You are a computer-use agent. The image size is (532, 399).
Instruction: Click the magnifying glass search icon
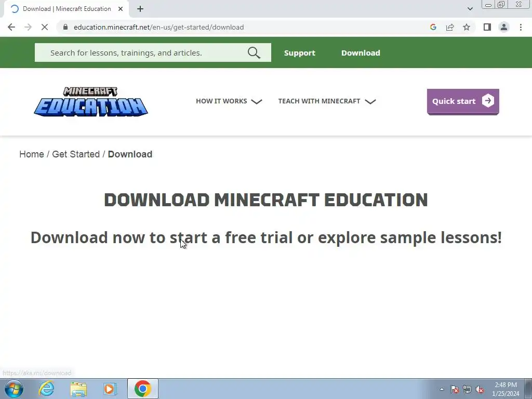click(254, 52)
